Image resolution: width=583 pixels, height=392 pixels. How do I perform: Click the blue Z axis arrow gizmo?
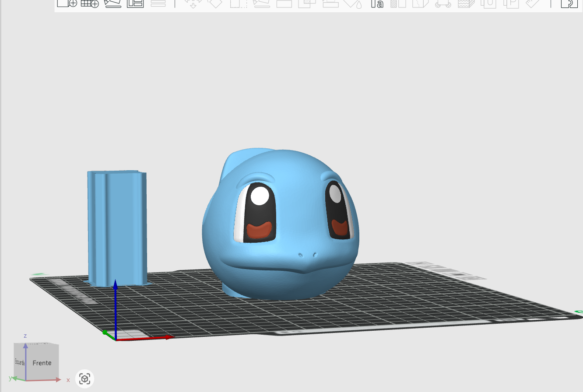coord(115,306)
